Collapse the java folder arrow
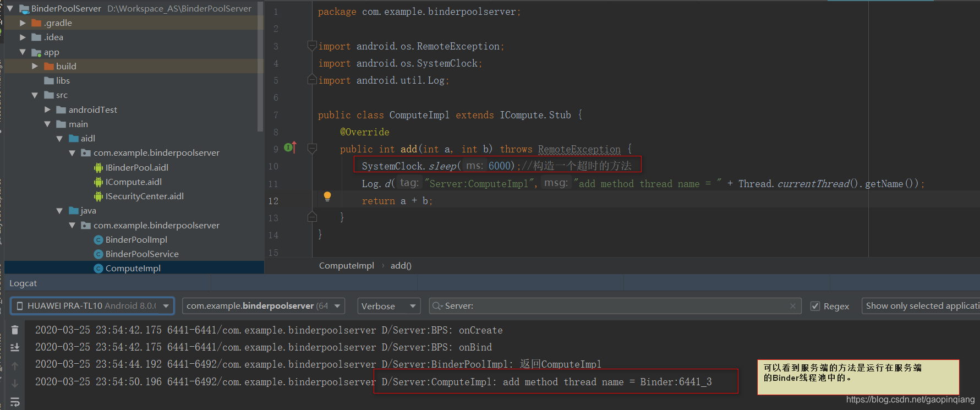This screenshot has height=410, width=980. point(59,211)
